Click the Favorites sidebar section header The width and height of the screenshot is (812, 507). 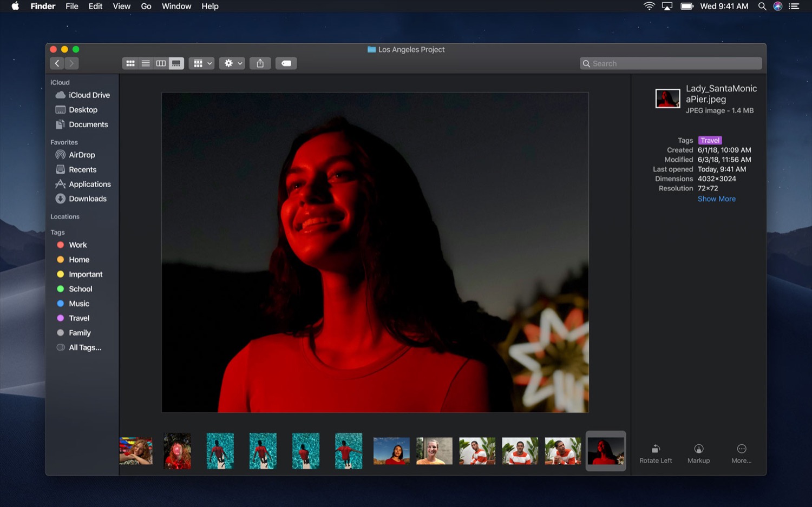[64, 142]
